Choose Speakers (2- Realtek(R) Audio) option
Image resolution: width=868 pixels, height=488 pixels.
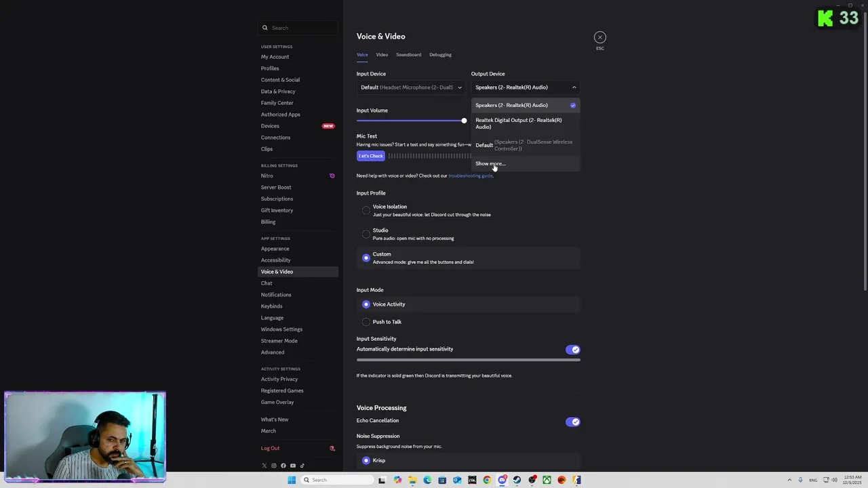[526, 105]
